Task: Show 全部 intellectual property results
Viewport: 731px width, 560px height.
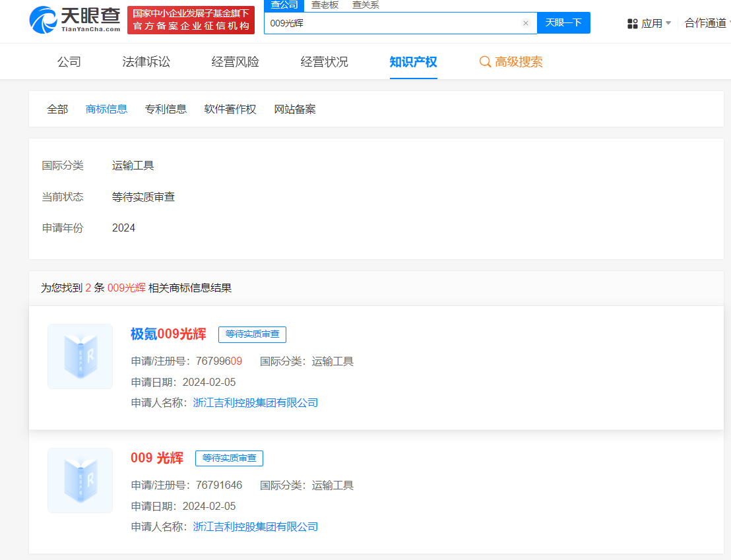Action: click(57, 109)
